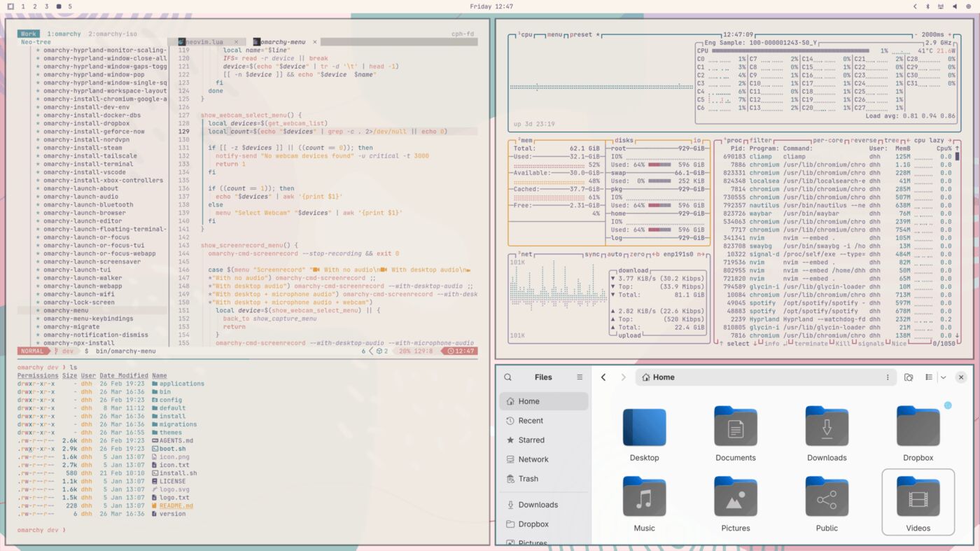Select tmux window 2:omarchy-iso
Image resolution: width=980 pixels, height=551 pixels.
coord(113,34)
